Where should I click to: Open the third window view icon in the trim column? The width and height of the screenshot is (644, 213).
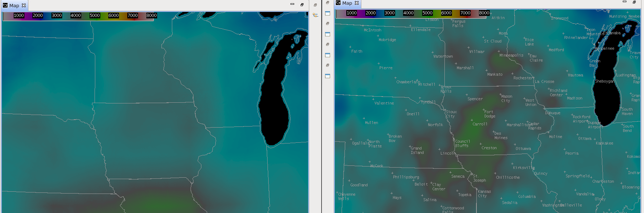[x=328, y=55]
